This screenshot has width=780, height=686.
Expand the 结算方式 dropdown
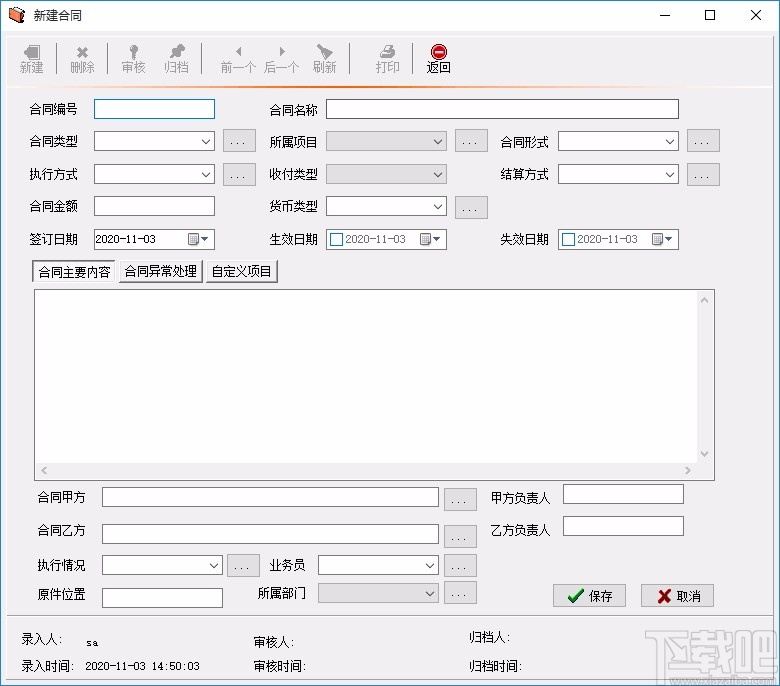[x=670, y=175]
